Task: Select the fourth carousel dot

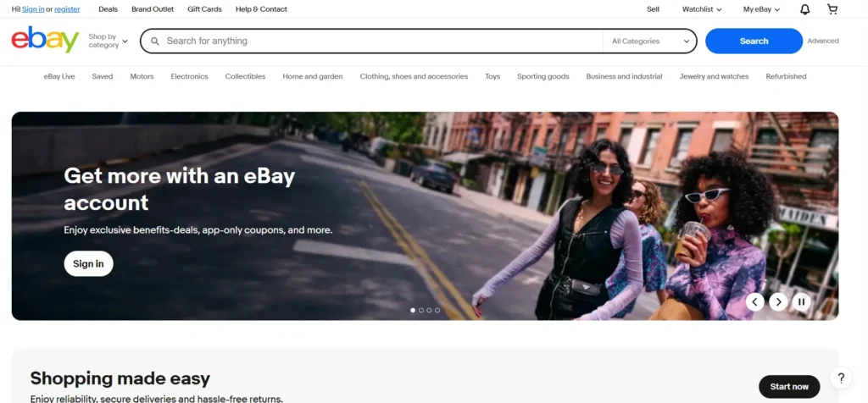Action: [x=437, y=310]
